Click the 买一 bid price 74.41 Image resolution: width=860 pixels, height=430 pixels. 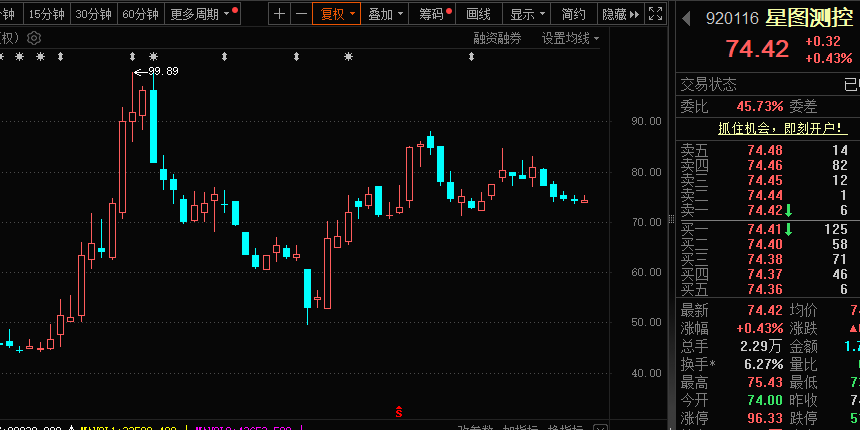coord(764,230)
